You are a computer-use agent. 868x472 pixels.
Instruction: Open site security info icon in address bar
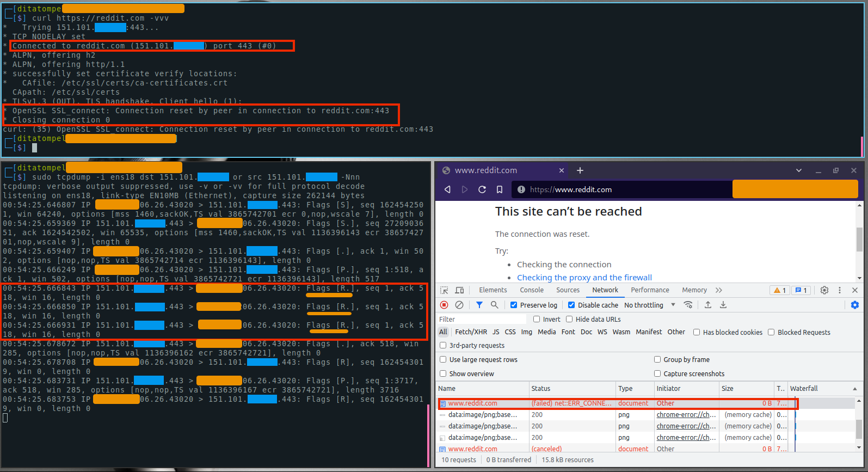521,189
